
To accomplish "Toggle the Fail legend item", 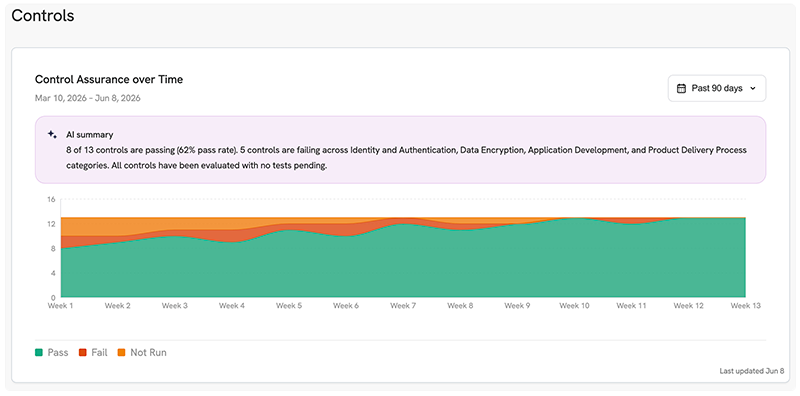I will (x=93, y=353).
